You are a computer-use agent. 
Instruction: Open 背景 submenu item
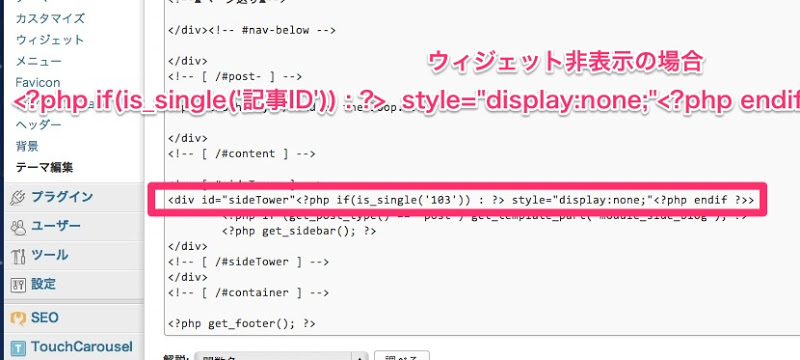(27, 146)
